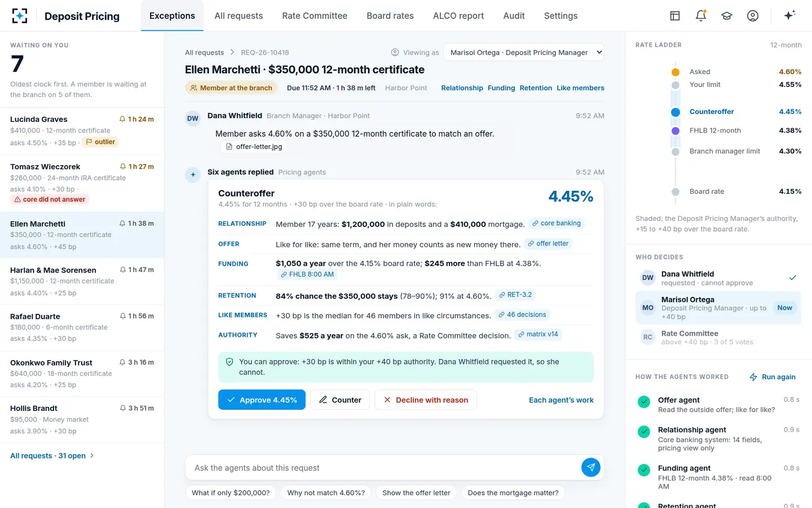Click the plus icon beside Six agents replied
Viewport: 812px width, 508px height.
(193, 174)
